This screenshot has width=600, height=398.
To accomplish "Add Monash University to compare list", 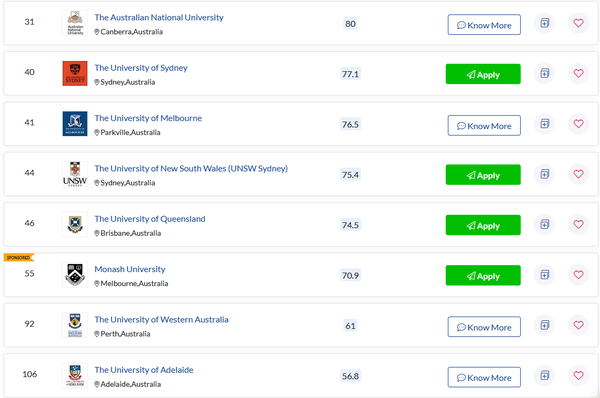I will (x=545, y=275).
